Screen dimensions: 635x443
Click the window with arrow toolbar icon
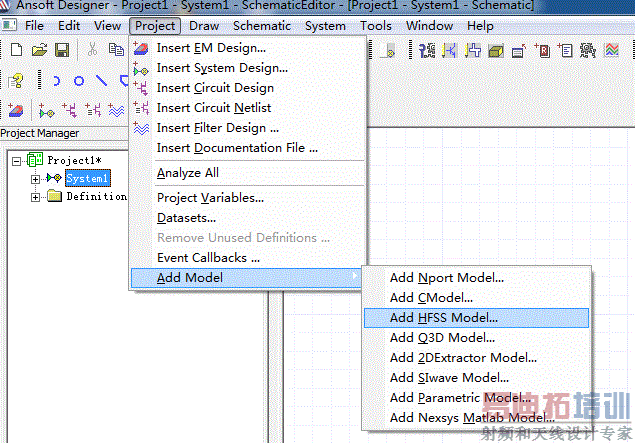pyautogui.click(x=519, y=51)
